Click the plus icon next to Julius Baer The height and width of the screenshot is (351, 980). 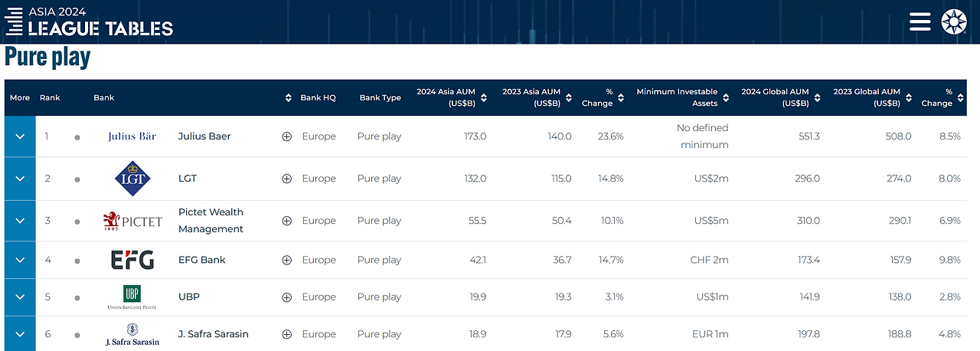(287, 136)
